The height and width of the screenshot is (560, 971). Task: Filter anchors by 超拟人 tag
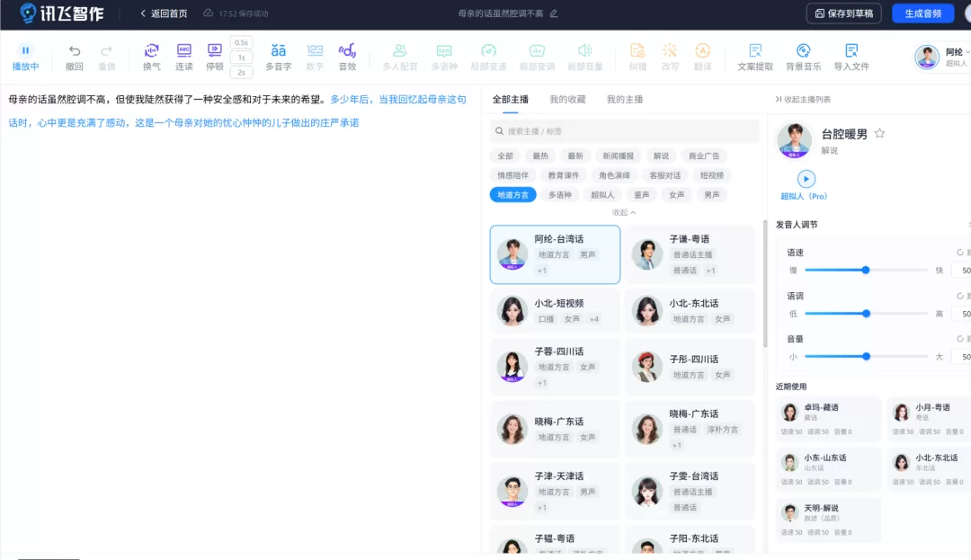(601, 195)
